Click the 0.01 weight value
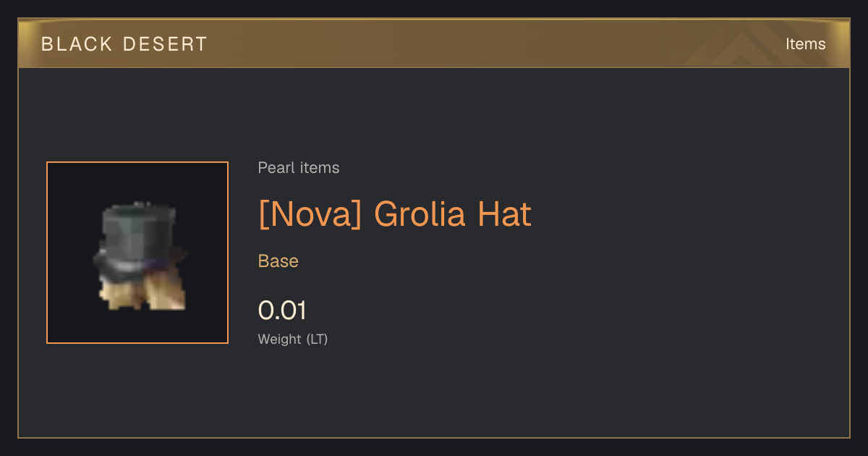The image size is (868, 456). point(282,311)
